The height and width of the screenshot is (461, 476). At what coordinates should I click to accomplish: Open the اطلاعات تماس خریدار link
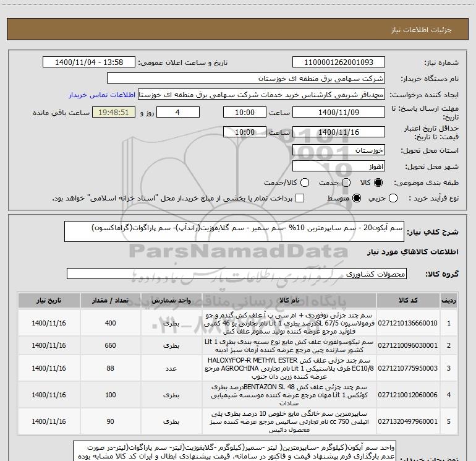(101, 95)
